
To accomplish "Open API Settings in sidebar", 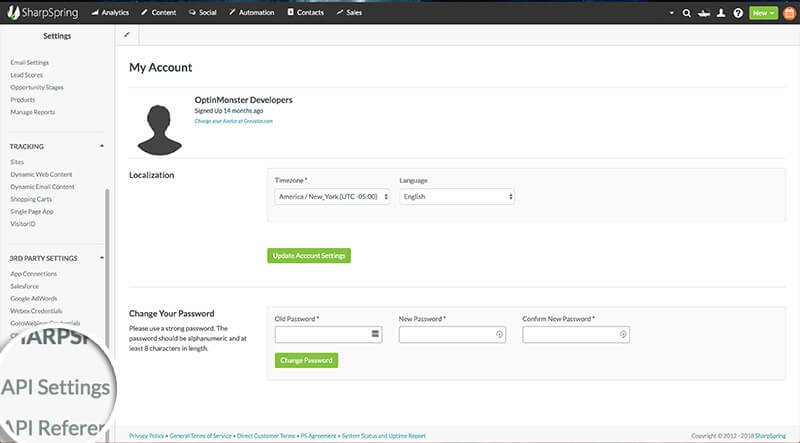I will coord(55,387).
